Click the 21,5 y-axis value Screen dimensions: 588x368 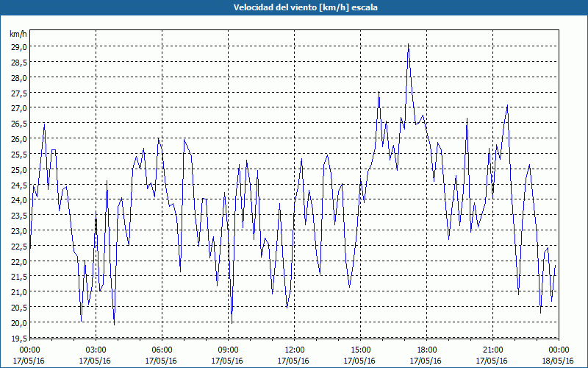coord(19,277)
